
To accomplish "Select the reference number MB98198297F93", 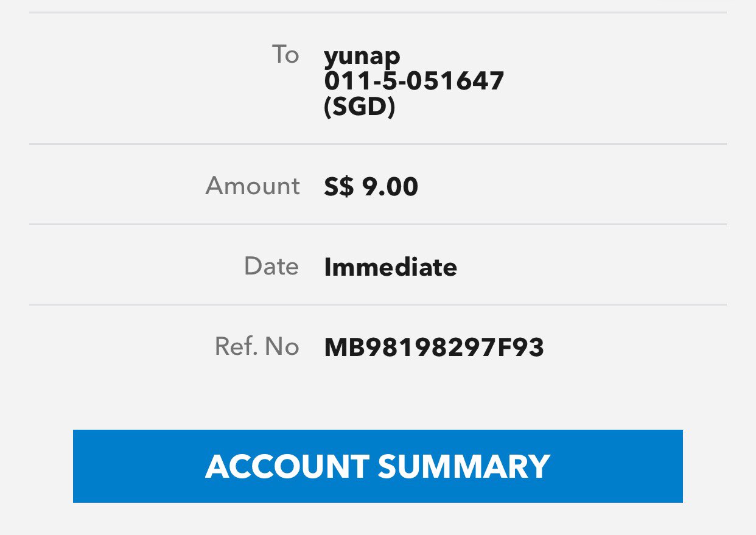I will 434,348.
